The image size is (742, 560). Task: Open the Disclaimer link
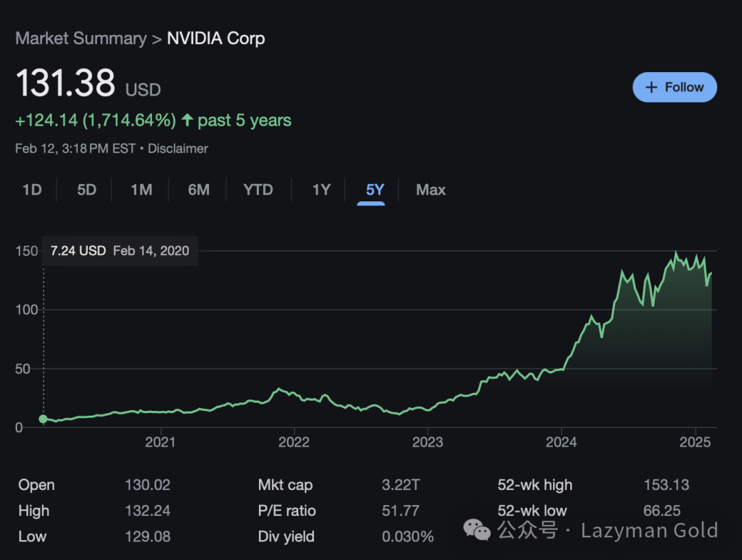178,148
